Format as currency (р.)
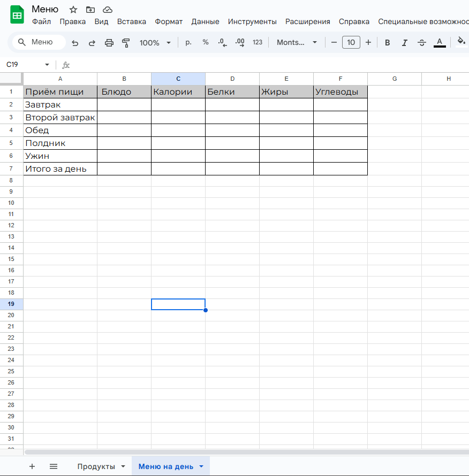This screenshot has height=476, width=469. click(x=188, y=42)
